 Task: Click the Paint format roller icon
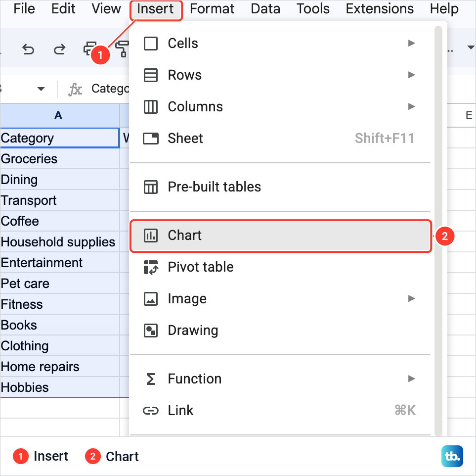[x=123, y=49]
